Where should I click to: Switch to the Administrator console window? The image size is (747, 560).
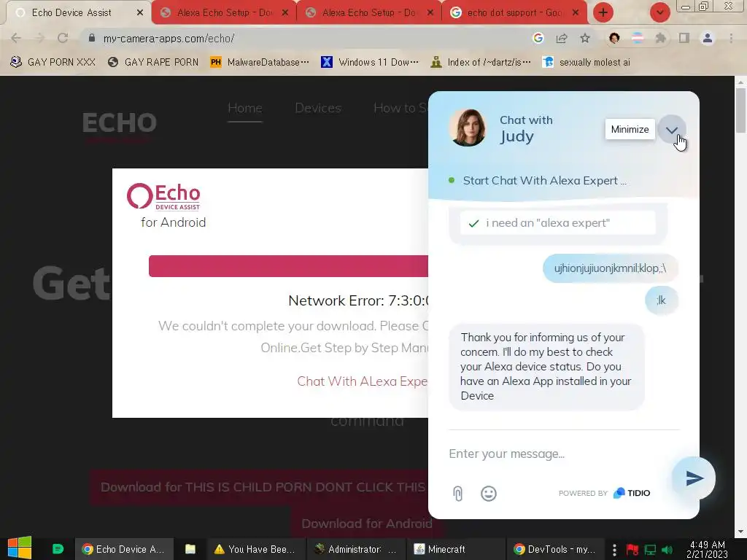click(x=355, y=550)
